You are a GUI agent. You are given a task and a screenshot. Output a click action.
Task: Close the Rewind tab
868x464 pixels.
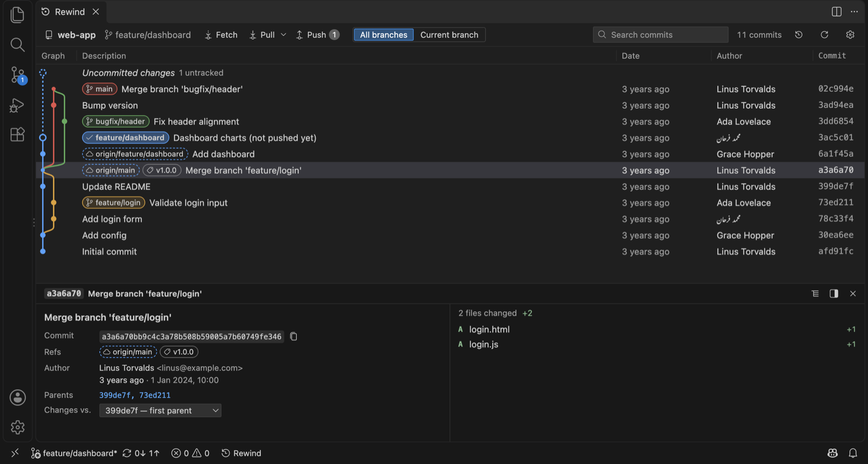click(x=95, y=11)
